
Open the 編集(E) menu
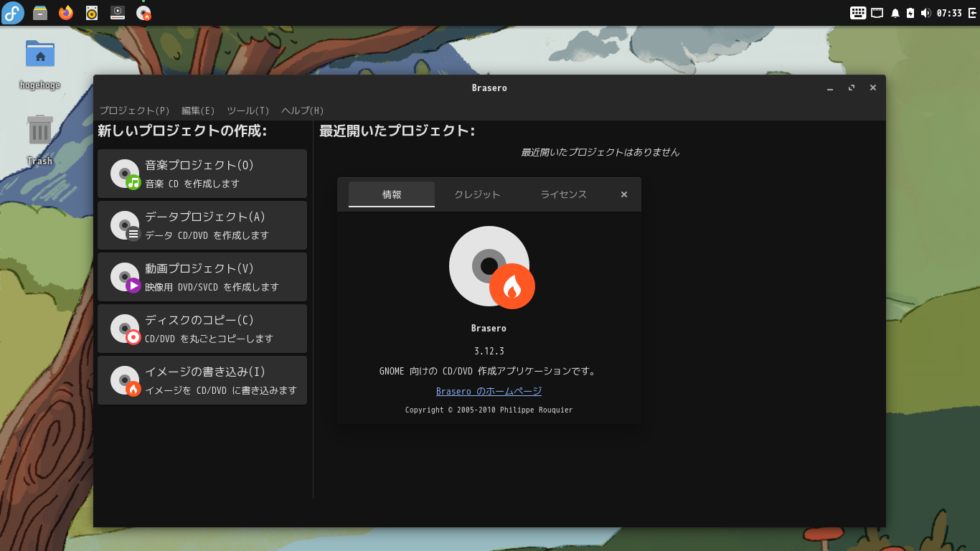pos(198,110)
